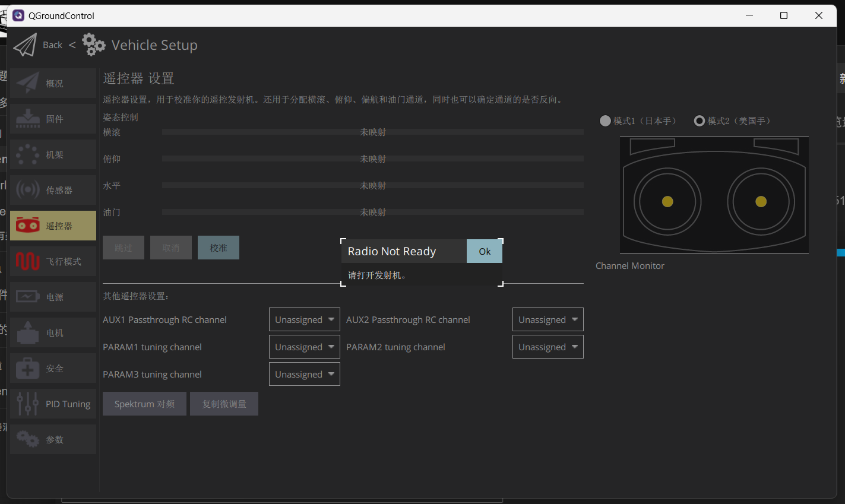Open the 概况 summary icon in sidebar
The width and height of the screenshot is (845, 504).
click(27, 83)
